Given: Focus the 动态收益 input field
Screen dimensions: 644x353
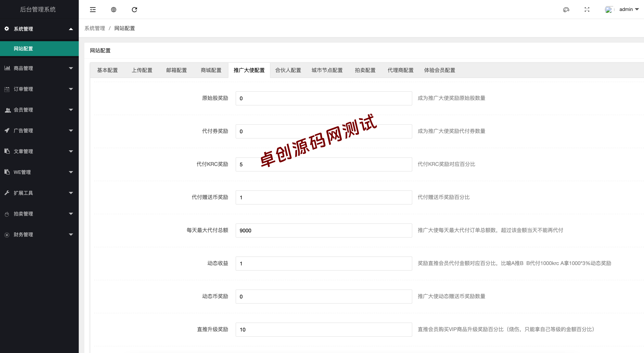Looking at the screenshot, I should (324, 263).
